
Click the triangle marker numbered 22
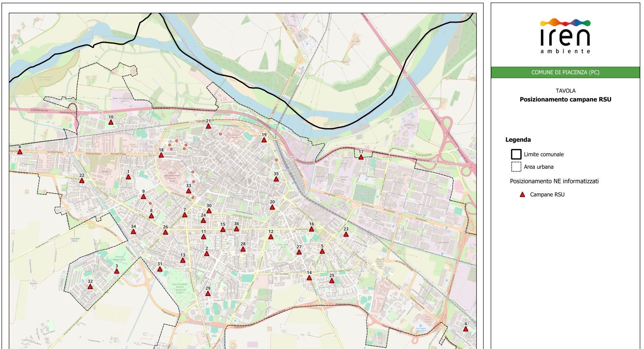coord(82,181)
